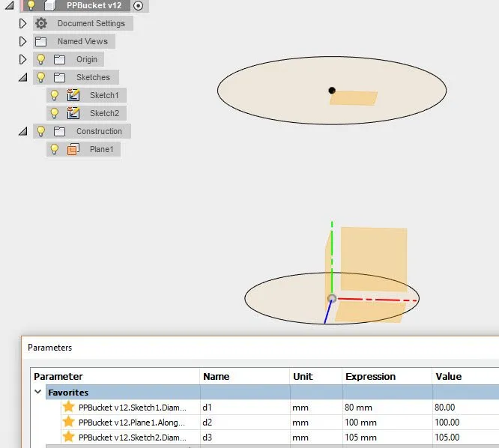Select Plane1 in the browser tree
Viewport: 499px width, 448px height.
click(101, 149)
